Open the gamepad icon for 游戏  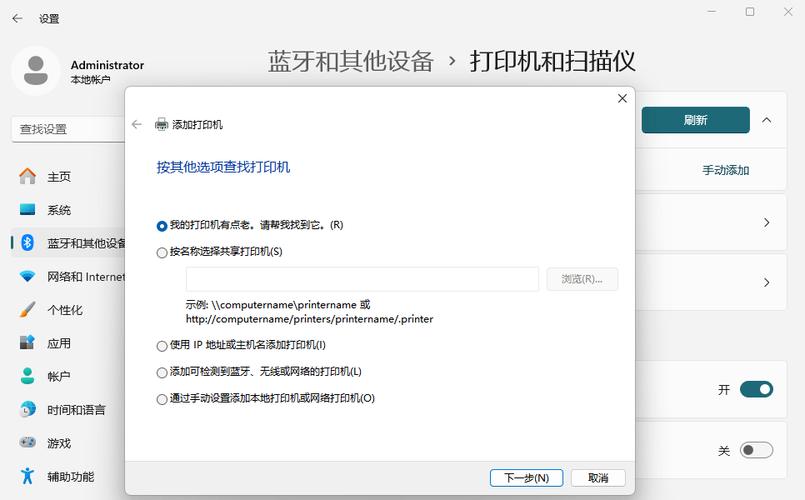28,442
